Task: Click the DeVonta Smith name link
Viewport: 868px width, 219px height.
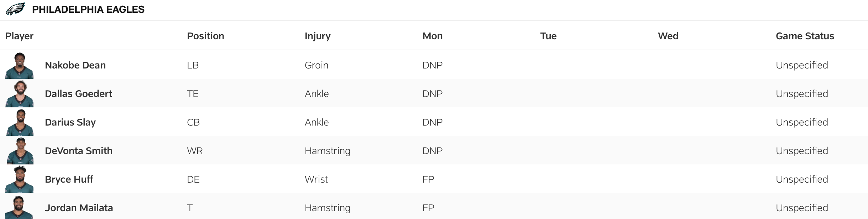Action: point(79,151)
